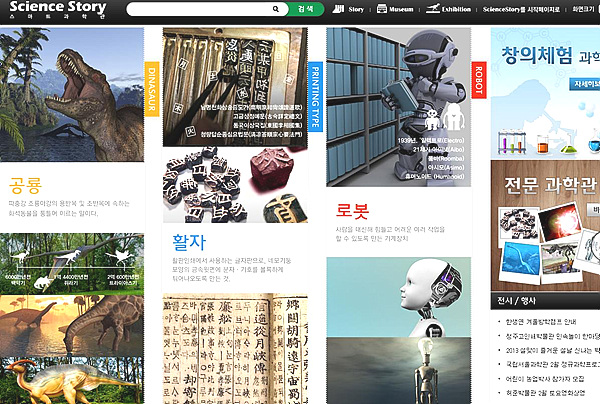The width and height of the screenshot is (600, 404).
Task: Open 한생연 겨울방학캠프 안내 notice
Action: [x=541, y=322]
